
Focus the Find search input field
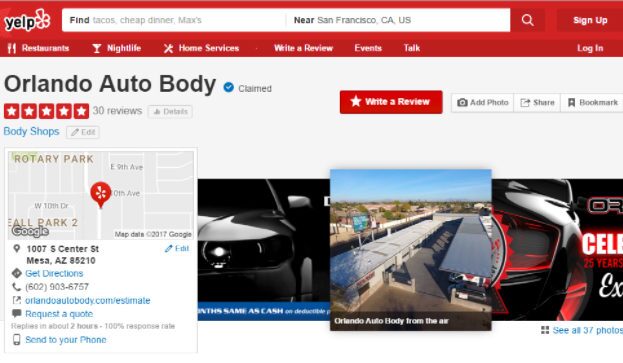pos(174,20)
